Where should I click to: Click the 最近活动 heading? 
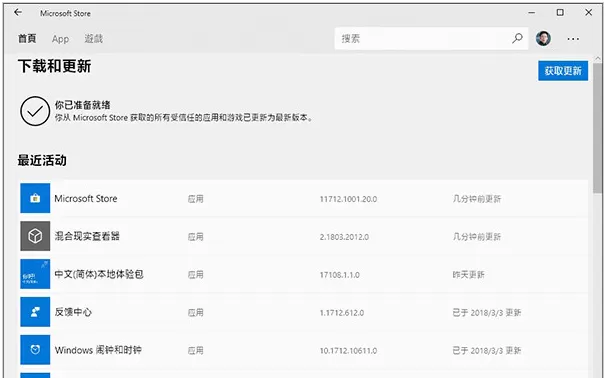point(42,160)
